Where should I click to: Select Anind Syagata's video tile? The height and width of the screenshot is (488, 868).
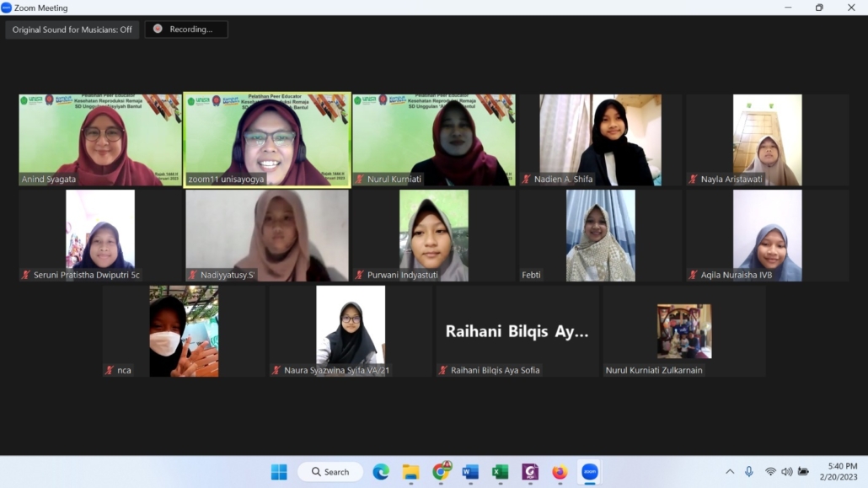coord(100,139)
